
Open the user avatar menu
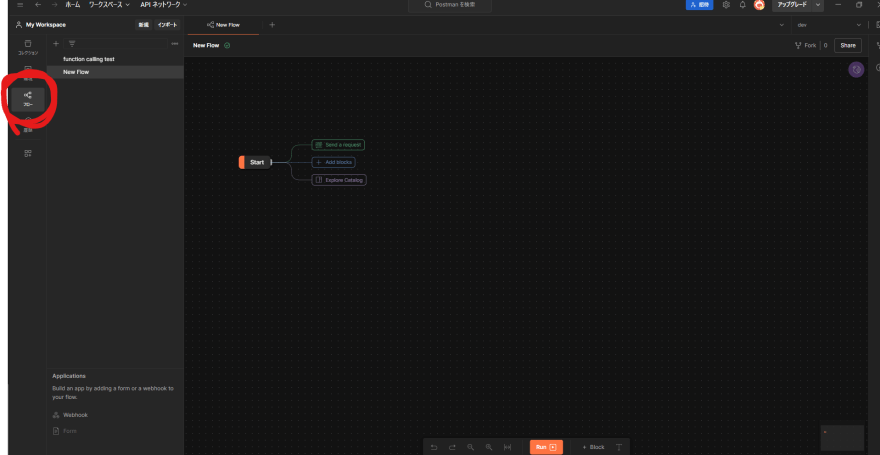759,5
